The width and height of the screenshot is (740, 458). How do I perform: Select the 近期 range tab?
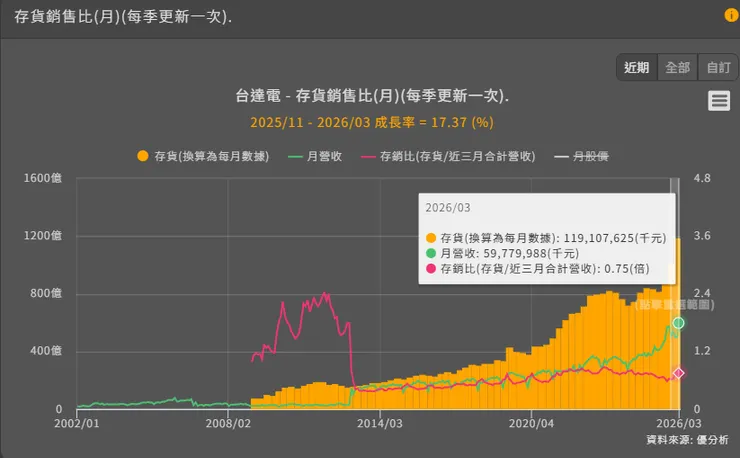point(637,68)
